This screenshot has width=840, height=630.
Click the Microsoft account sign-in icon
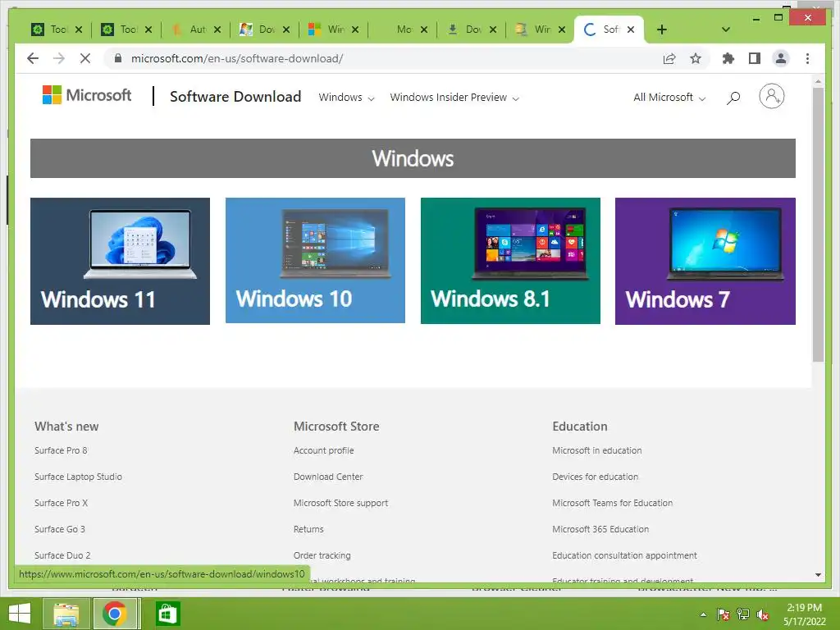[x=771, y=97]
